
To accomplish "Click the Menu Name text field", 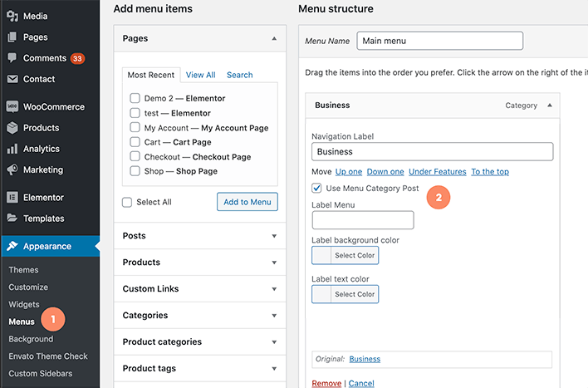I will point(439,41).
